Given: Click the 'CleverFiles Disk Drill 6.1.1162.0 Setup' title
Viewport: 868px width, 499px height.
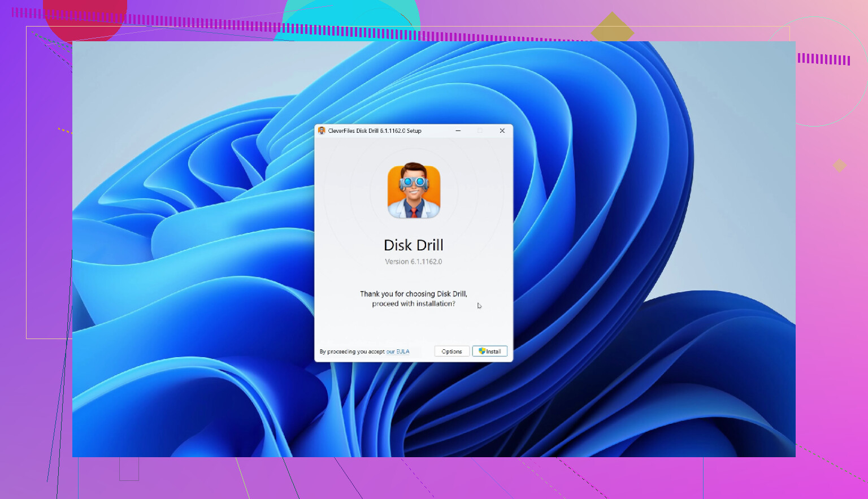Looking at the screenshot, I should click(x=375, y=131).
